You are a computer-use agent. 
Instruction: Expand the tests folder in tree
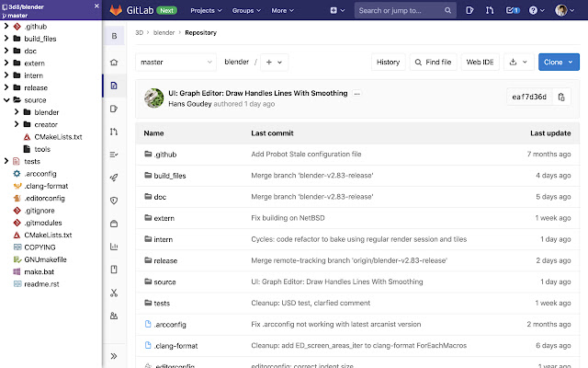6,161
